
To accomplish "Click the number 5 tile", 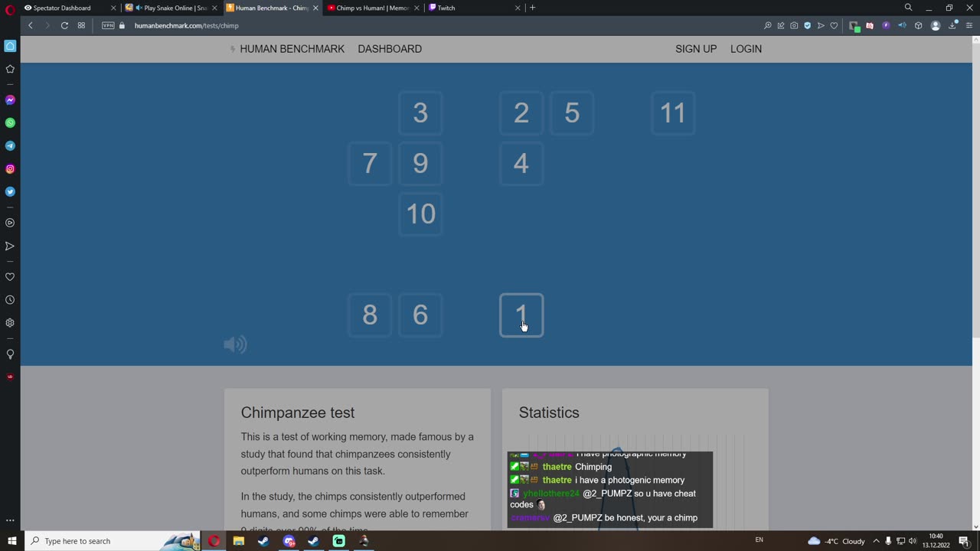I will tap(572, 113).
